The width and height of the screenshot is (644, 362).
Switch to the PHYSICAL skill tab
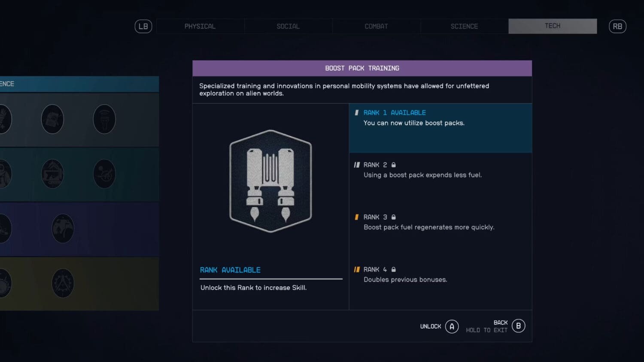coord(200,26)
